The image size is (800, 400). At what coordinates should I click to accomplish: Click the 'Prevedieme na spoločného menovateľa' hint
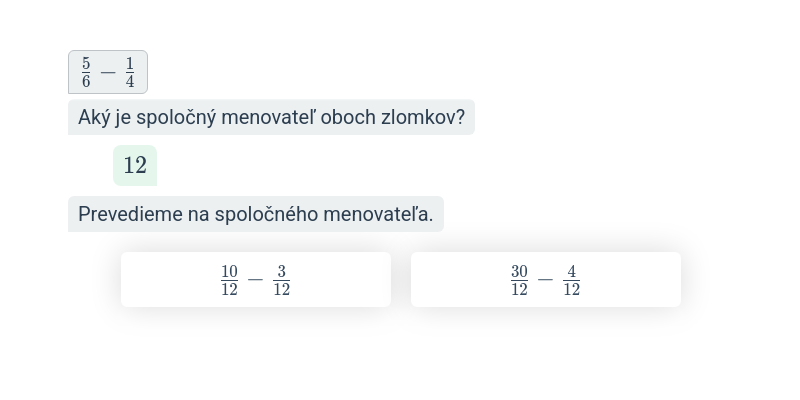(255, 214)
